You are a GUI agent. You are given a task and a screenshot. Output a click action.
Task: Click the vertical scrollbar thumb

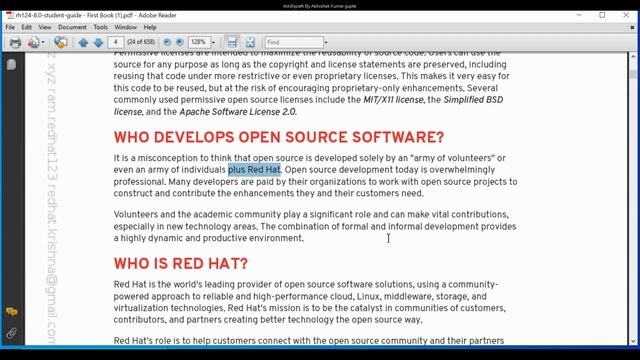tap(633, 74)
